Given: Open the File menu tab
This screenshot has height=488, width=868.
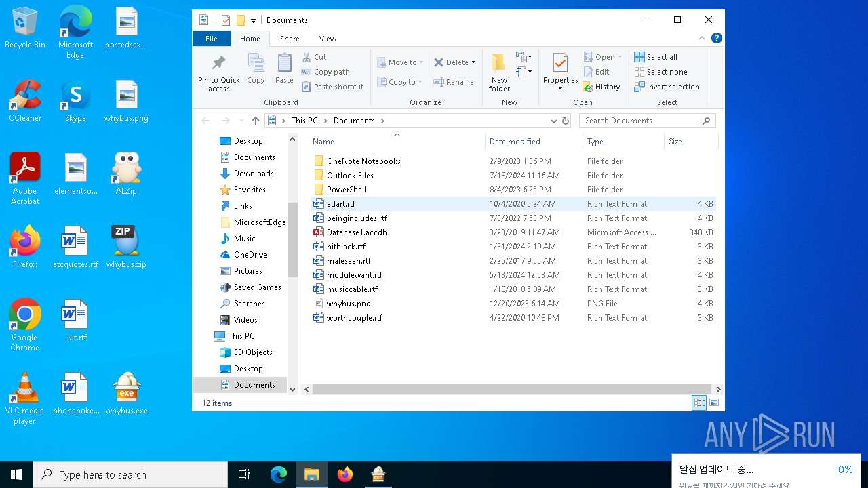Looking at the screenshot, I should [x=212, y=39].
